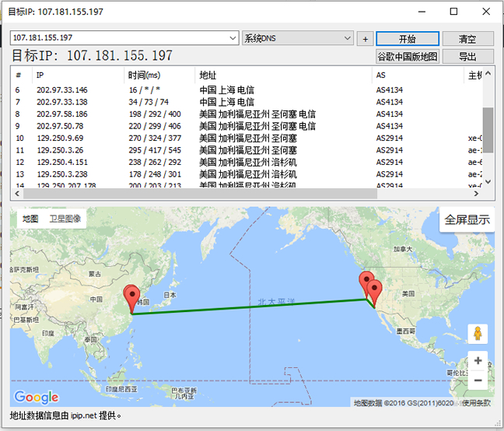Screen dimensions: 504x431
Task: Open 谷歌中国版地图 map option
Action: tap(408, 56)
